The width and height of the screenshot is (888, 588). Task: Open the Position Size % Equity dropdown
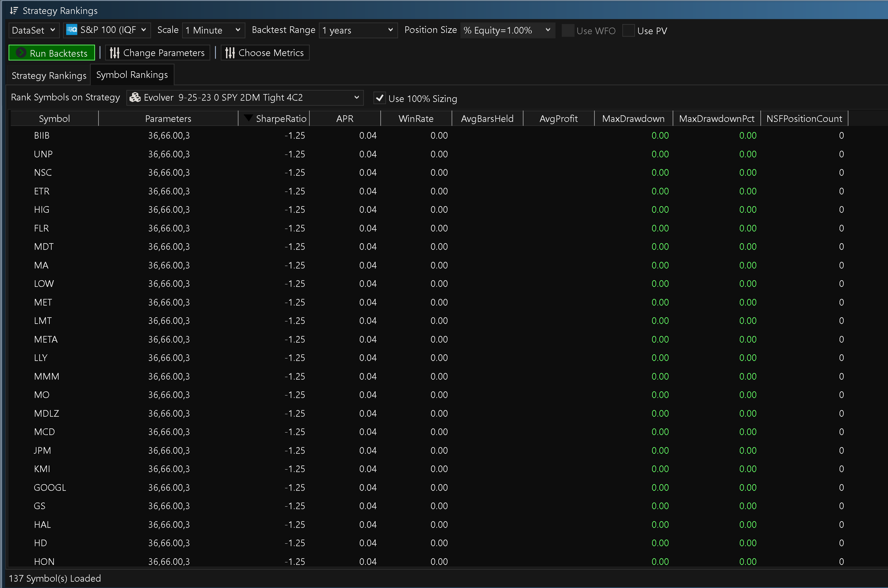pos(507,30)
